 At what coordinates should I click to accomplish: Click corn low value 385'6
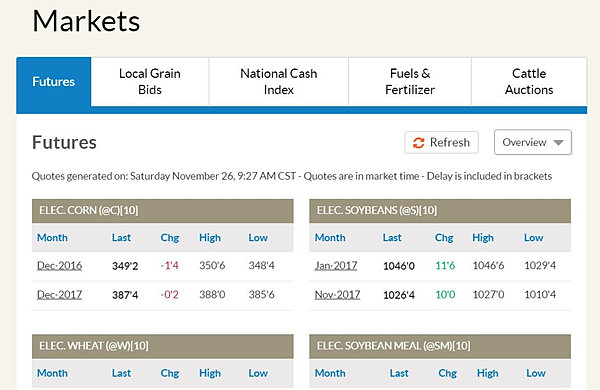261,295
